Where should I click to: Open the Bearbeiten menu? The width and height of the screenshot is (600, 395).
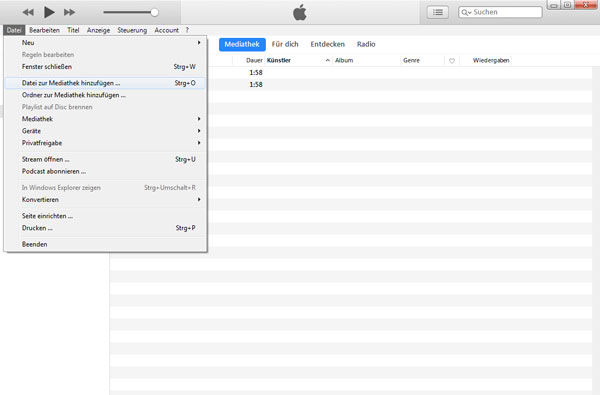pos(44,30)
